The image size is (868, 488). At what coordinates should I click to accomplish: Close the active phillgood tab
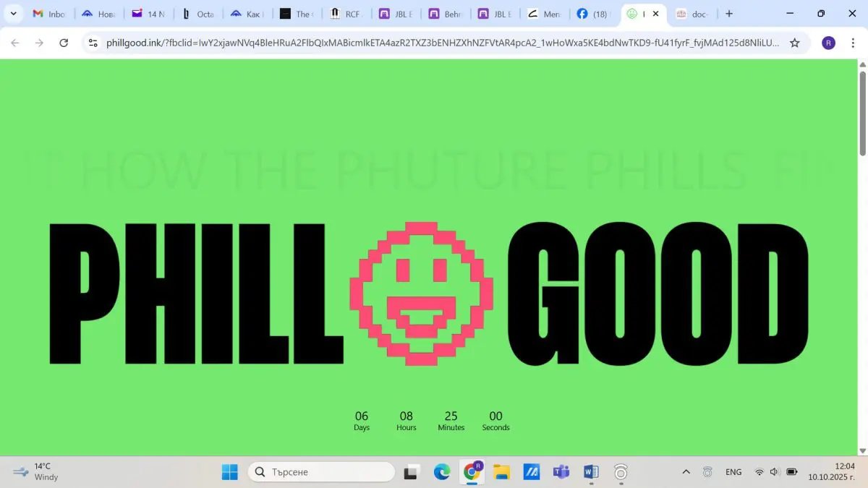pyautogui.click(x=655, y=14)
